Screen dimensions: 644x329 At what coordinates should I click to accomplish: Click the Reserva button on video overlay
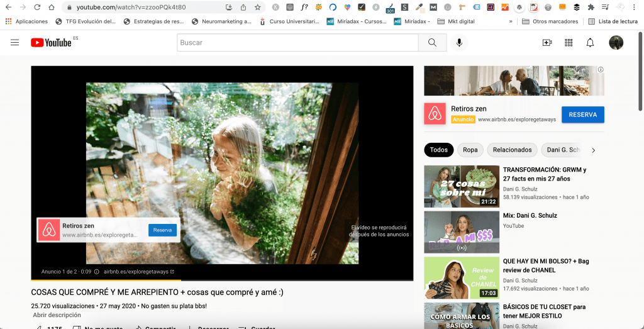(162, 230)
